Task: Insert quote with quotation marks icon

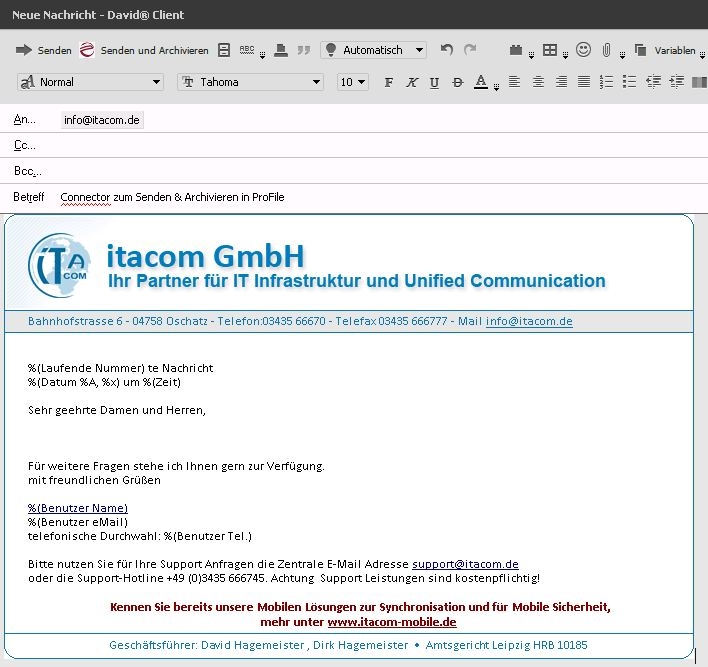Action: (x=304, y=50)
